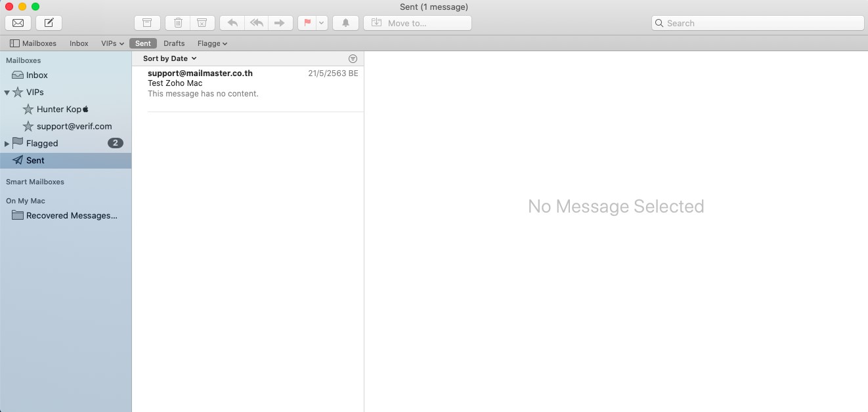Open the Move to… dropdown
Image resolution: width=868 pixels, height=412 pixels.
(x=418, y=23)
